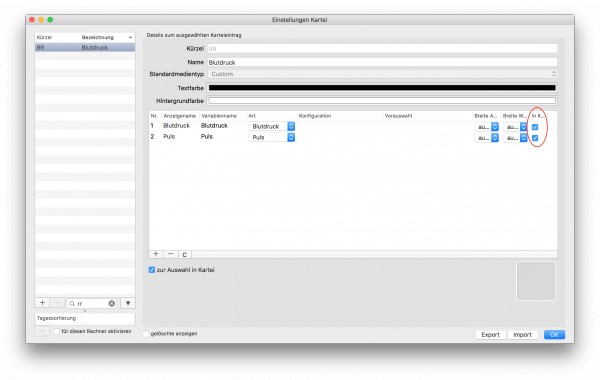
Task: Click the Vorauswahl column header
Action: [x=398, y=116]
